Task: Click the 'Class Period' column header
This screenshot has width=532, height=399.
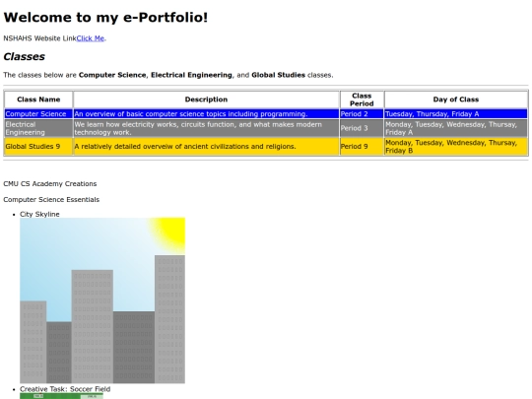Action: click(362, 100)
